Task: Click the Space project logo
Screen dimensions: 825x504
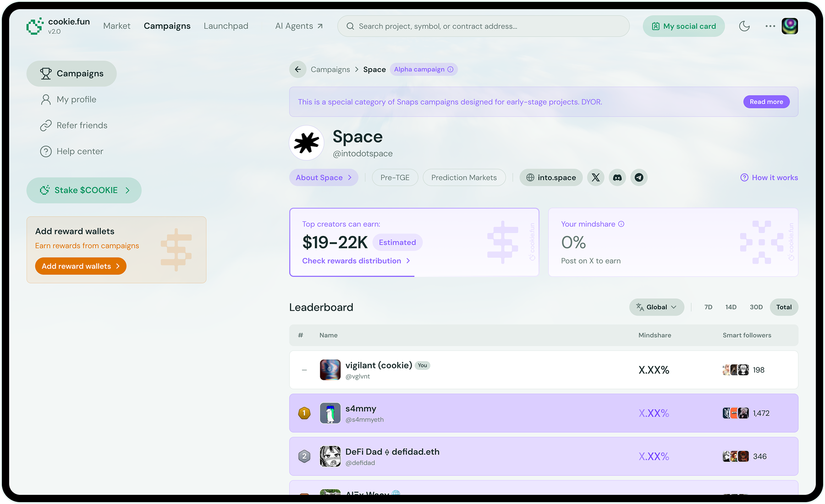Action: click(x=307, y=143)
